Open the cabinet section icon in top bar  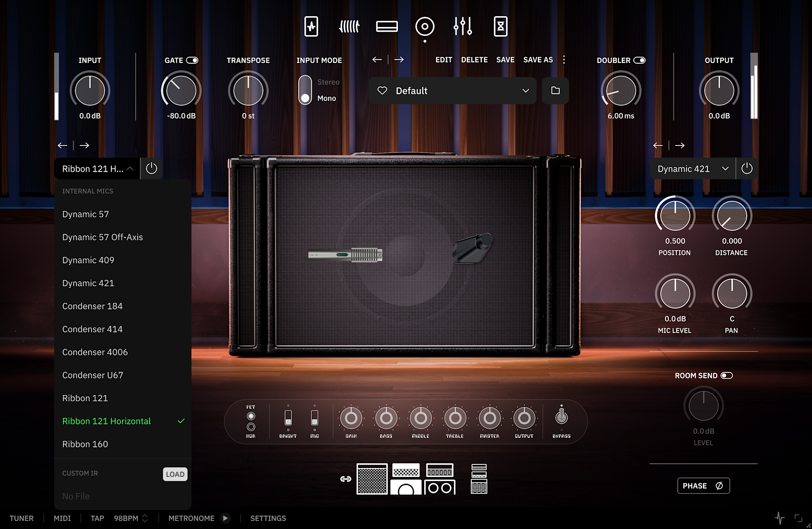point(425,27)
